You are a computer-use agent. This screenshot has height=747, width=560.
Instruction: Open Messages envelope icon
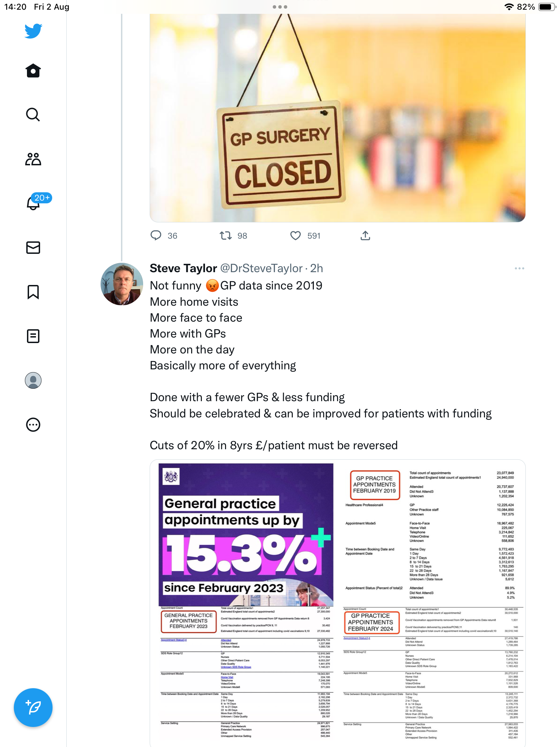tap(33, 248)
